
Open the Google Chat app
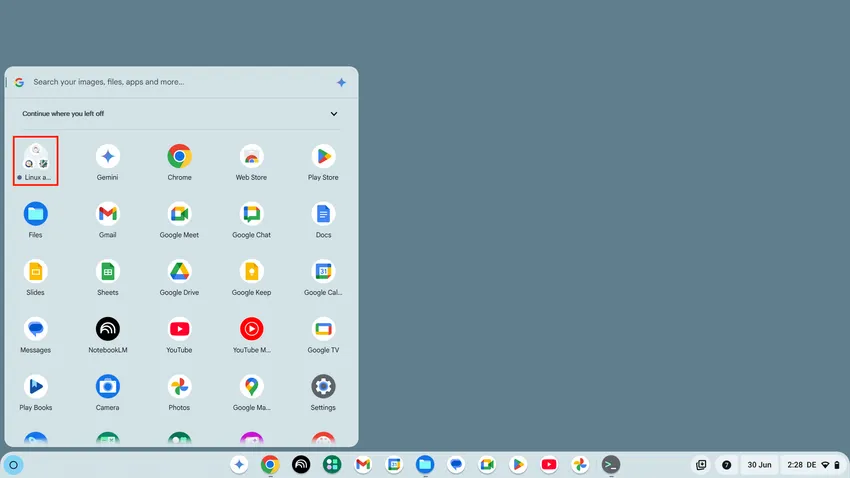252,219
